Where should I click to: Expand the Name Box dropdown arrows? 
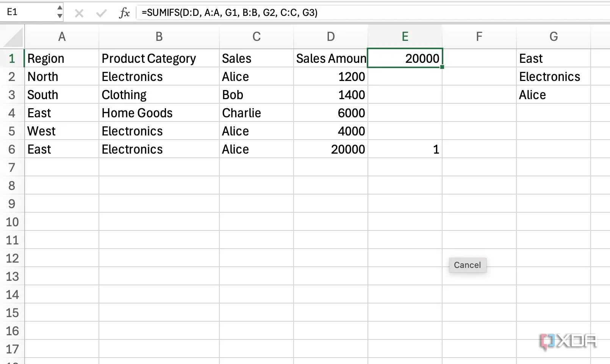[x=59, y=12]
